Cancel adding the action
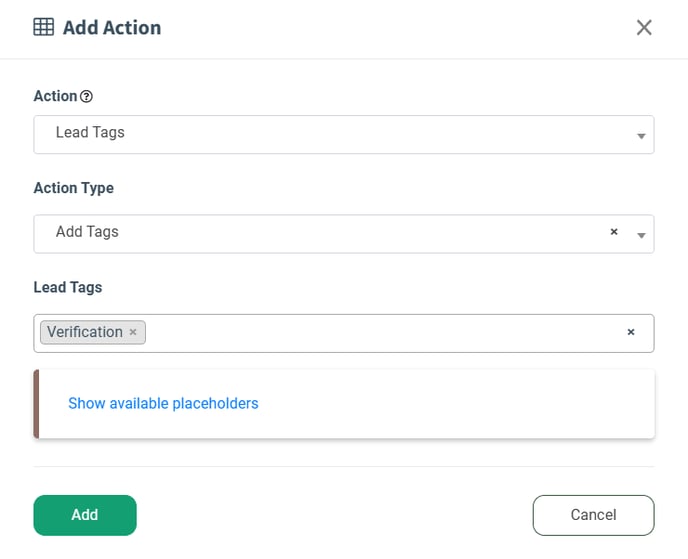This screenshot has height=559, width=688. [x=593, y=515]
